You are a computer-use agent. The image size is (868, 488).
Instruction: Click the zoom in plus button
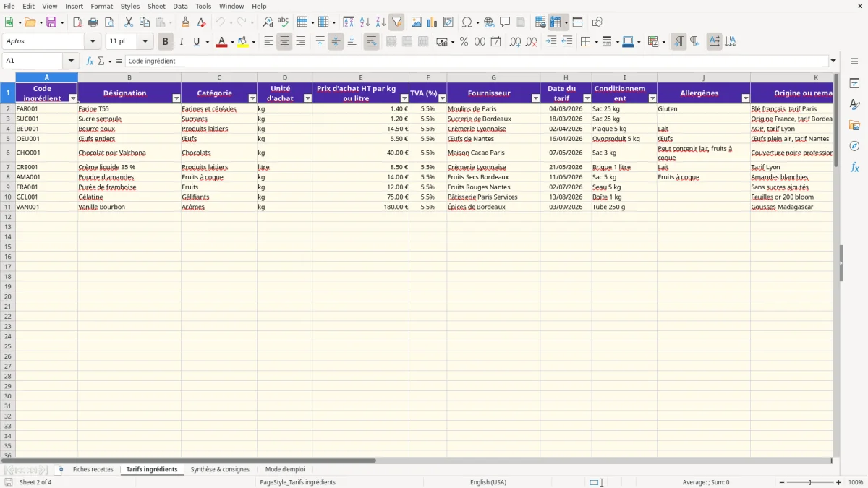tap(839, 482)
